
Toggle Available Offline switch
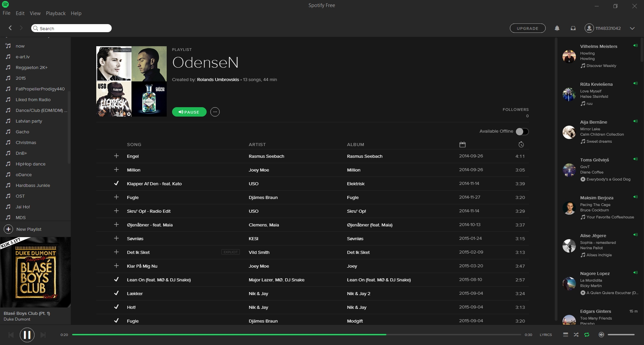(x=522, y=131)
